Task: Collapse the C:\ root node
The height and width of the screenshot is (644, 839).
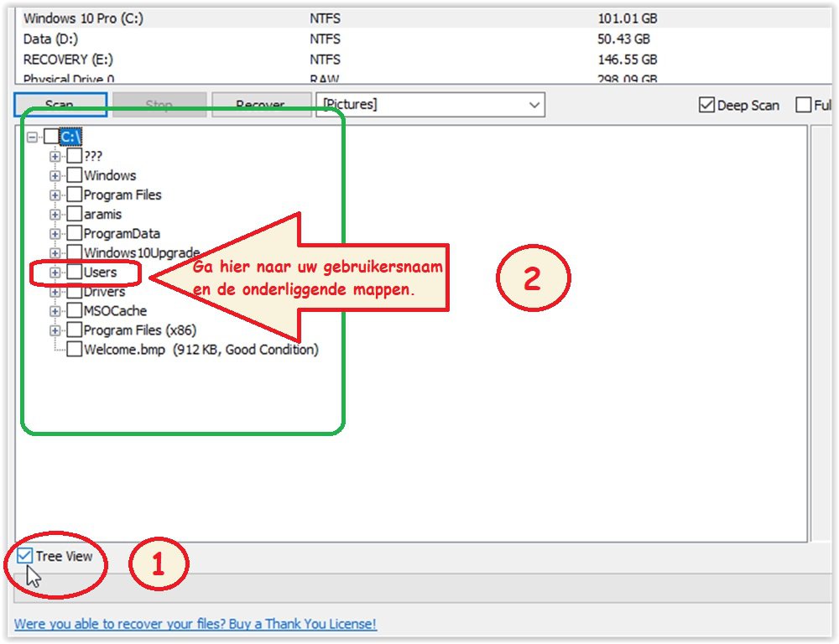Action: pyautogui.click(x=32, y=137)
